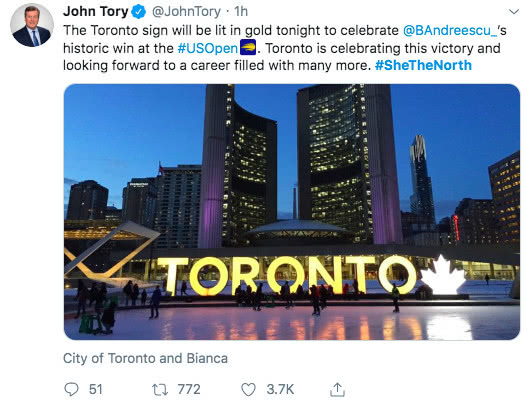Click the tweet text to open it
The height and width of the screenshot is (403, 530).
click(285, 48)
